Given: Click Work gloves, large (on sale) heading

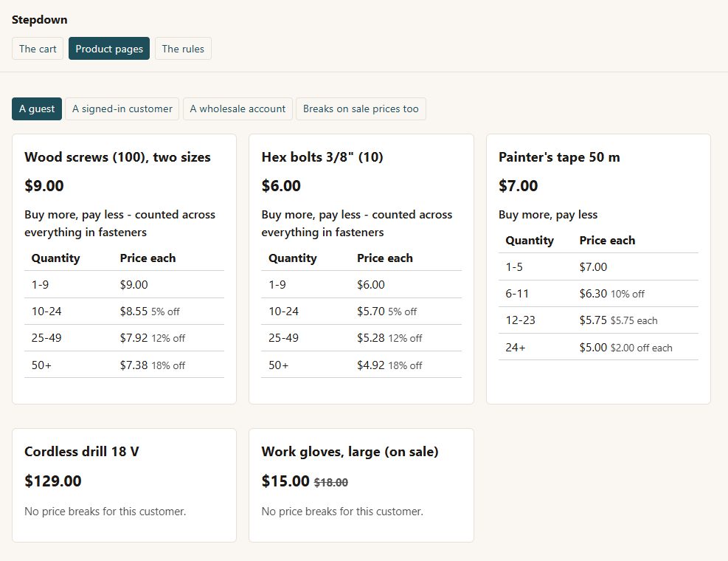Looking at the screenshot, I should pyautogui.click(x=350, y=451).
